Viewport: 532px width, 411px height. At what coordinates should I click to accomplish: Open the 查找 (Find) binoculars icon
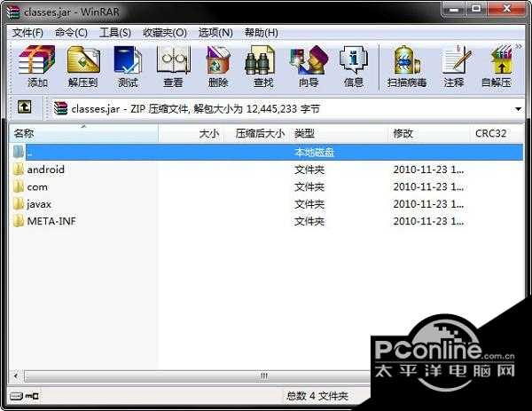(x=260, y=60)
